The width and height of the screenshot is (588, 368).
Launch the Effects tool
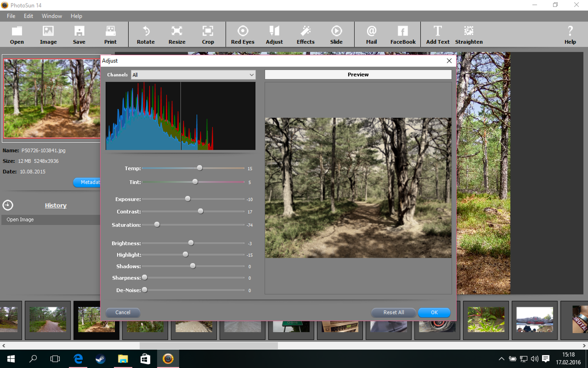[305, 35]
